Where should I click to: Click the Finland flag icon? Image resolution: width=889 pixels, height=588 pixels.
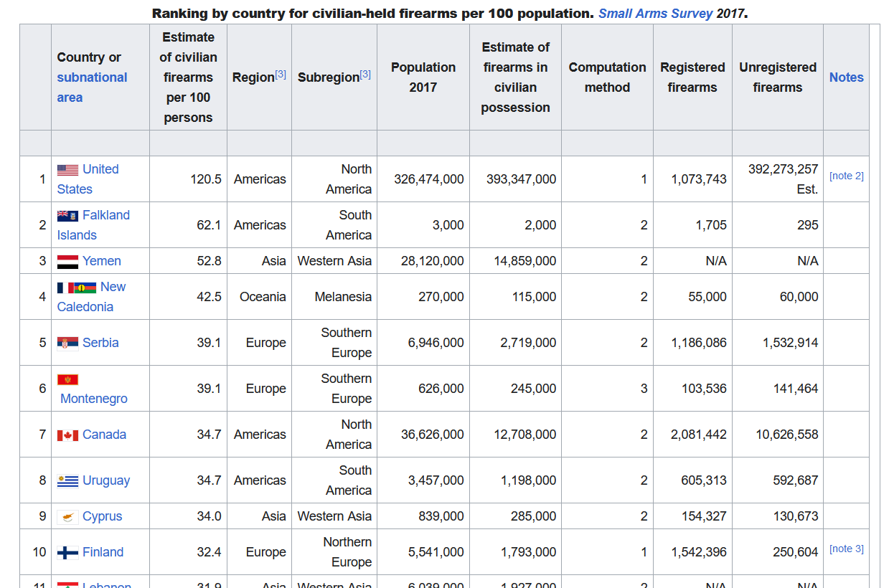pyautogui.click(x=67, y=553)
